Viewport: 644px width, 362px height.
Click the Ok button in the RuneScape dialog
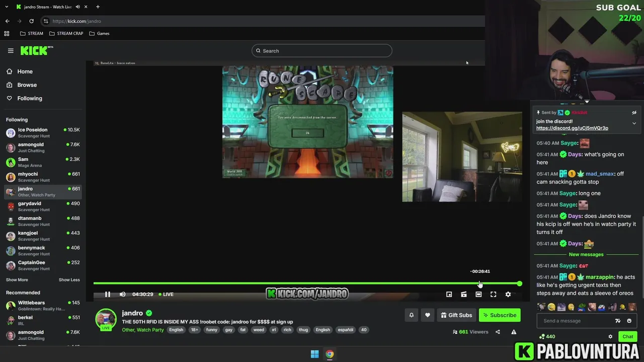pyautogui.click(x=307, y=133)
